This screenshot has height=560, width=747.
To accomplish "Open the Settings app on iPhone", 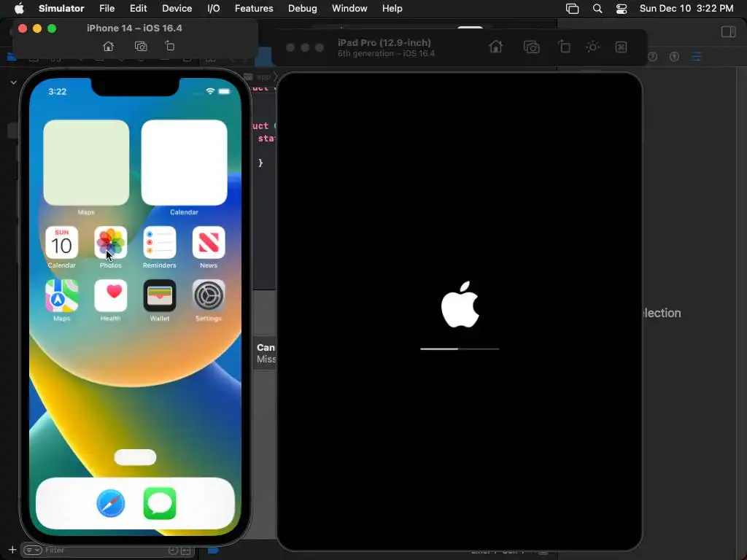I will [209, 296].
